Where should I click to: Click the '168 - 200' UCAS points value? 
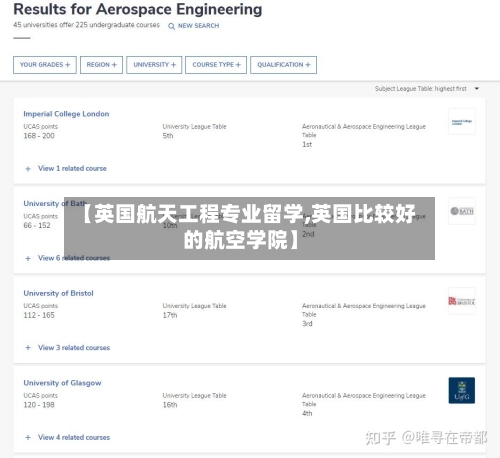pyautogui.click(x=39, y=136)
